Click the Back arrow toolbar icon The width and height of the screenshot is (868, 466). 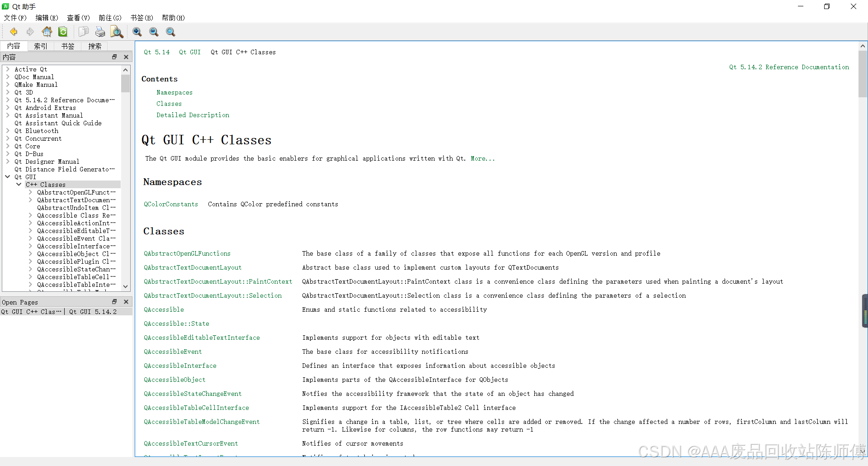14,32
